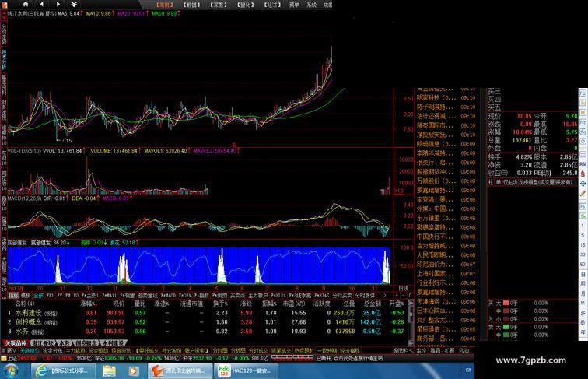This screenshot has height=379, width=588.
Task: Click the blue four-way arrows icon in the right sidebar
Action: point(583,184)
